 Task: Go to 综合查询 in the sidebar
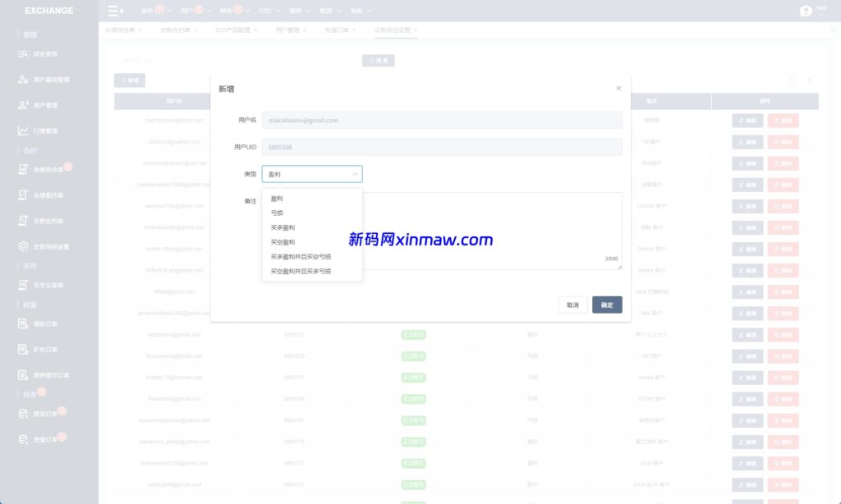coord(45,54)
